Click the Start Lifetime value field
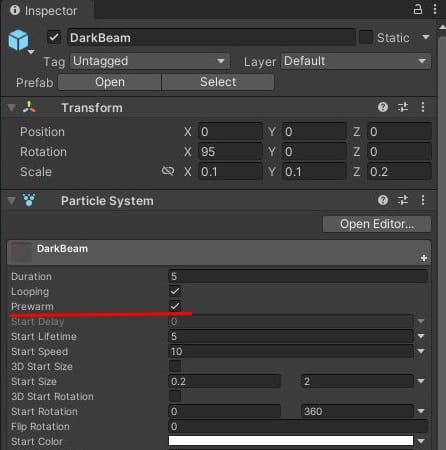Screen dimensions: 446x450 point(291,336)
